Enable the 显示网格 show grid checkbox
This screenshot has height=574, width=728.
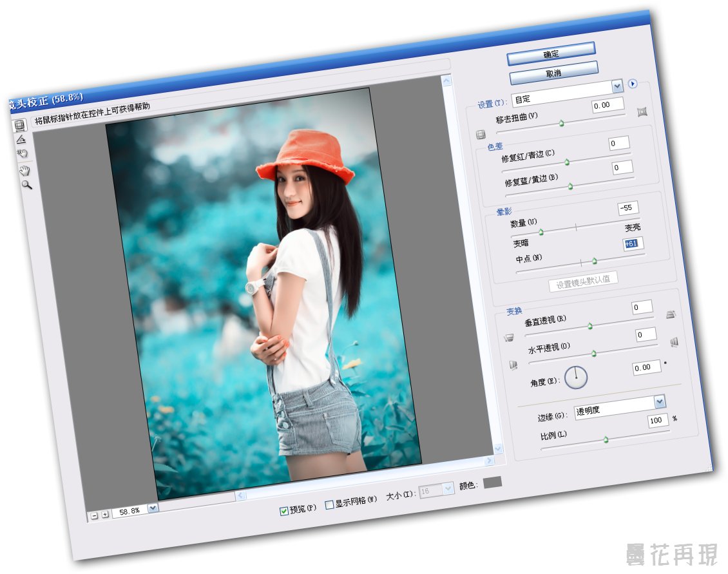[329, 505]
